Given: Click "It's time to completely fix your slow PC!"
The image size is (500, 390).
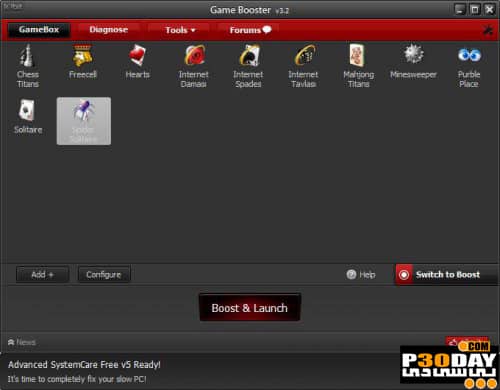Looking at the screenshot, I should pos(77,379).
